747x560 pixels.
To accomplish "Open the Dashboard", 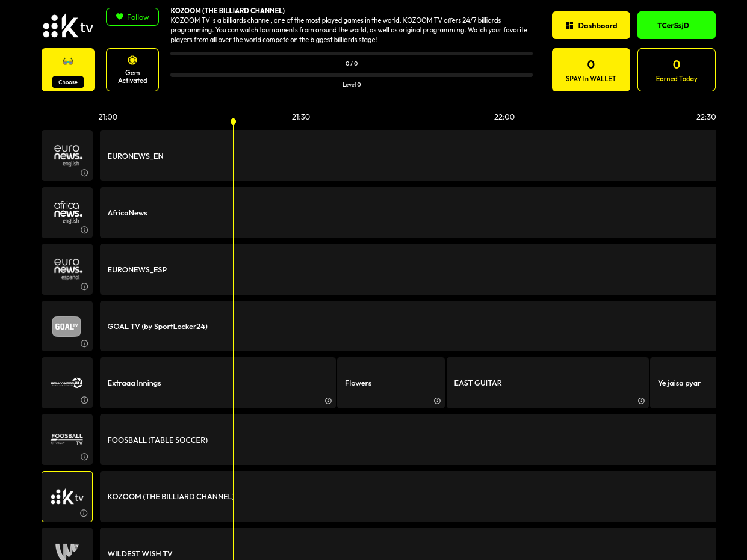I will (x=591, y=25).
